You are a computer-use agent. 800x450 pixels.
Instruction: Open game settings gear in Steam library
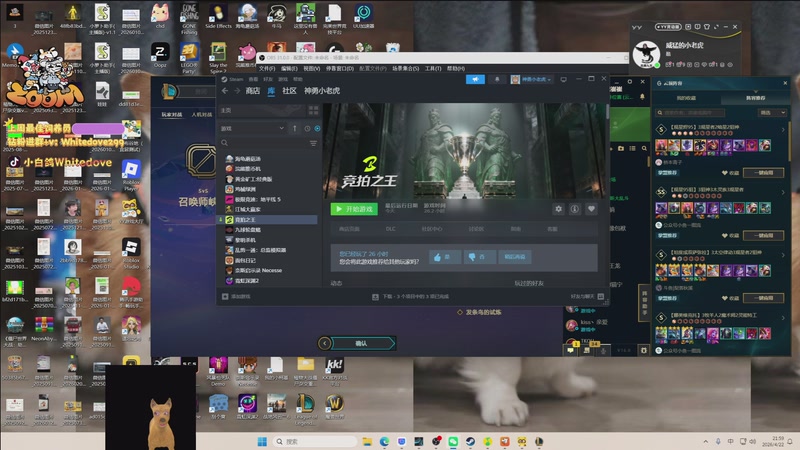pyautogui.click(x=559, y=209)
